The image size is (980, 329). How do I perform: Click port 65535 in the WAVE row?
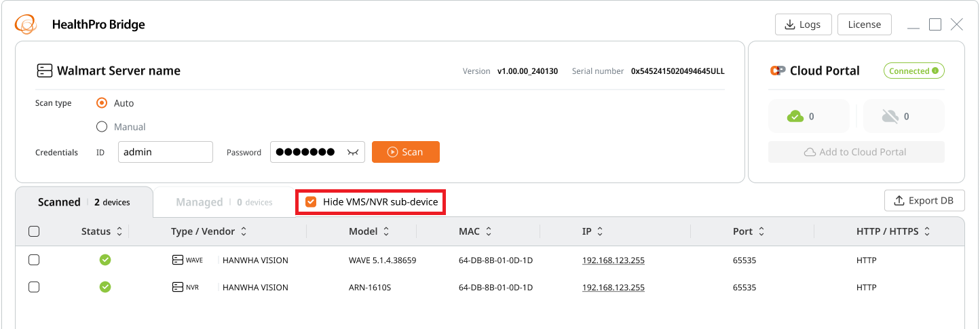[745, 260]
